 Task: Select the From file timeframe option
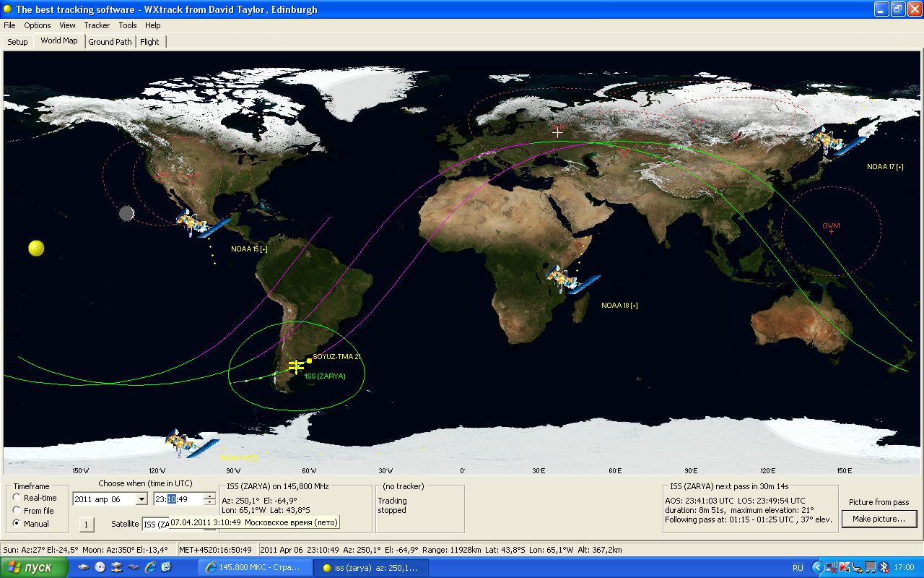[17, 511]
